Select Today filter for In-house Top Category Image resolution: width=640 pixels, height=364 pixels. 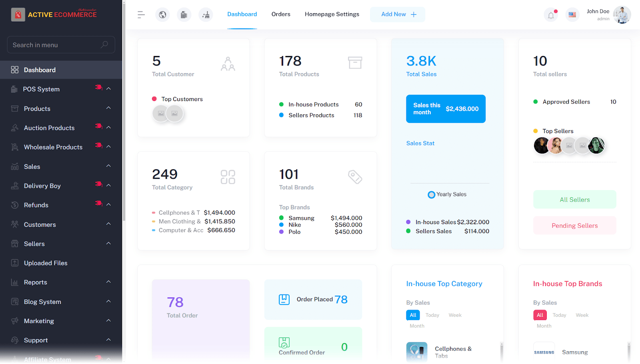pyautogui.click(x=432, y=315)
